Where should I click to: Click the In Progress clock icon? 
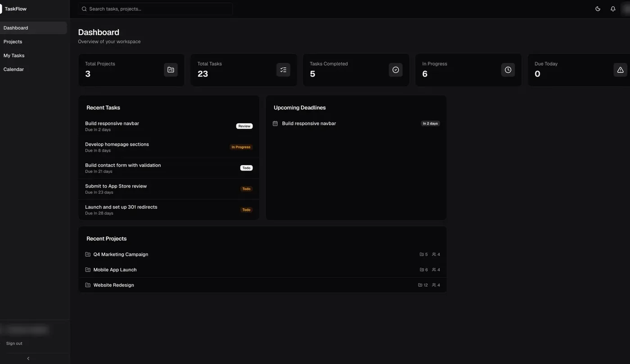508,70
